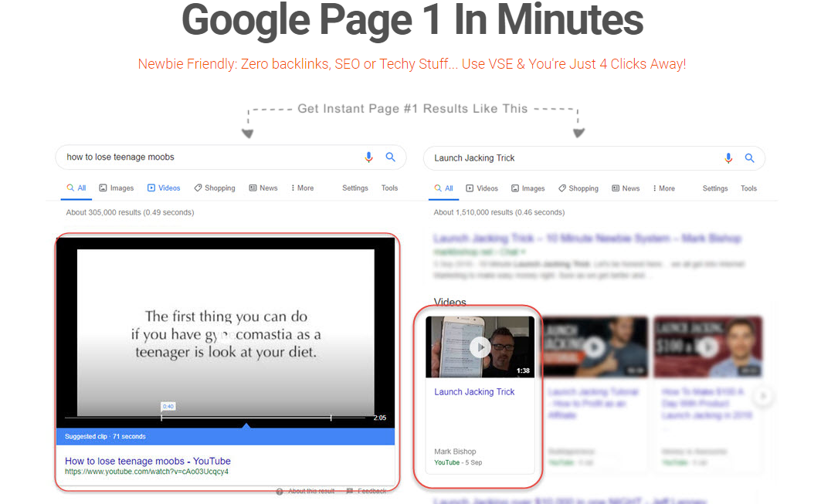Open Images tab in right search results
This screenshot has width=838, height=504.
pyautogui.click(x=528, y=188)
